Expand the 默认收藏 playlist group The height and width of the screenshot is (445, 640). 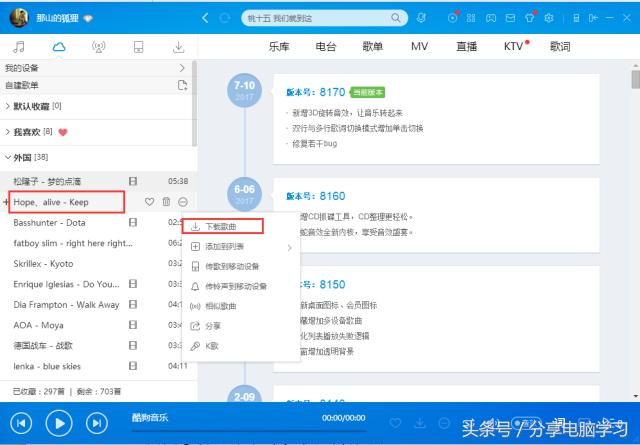[9, 106]
